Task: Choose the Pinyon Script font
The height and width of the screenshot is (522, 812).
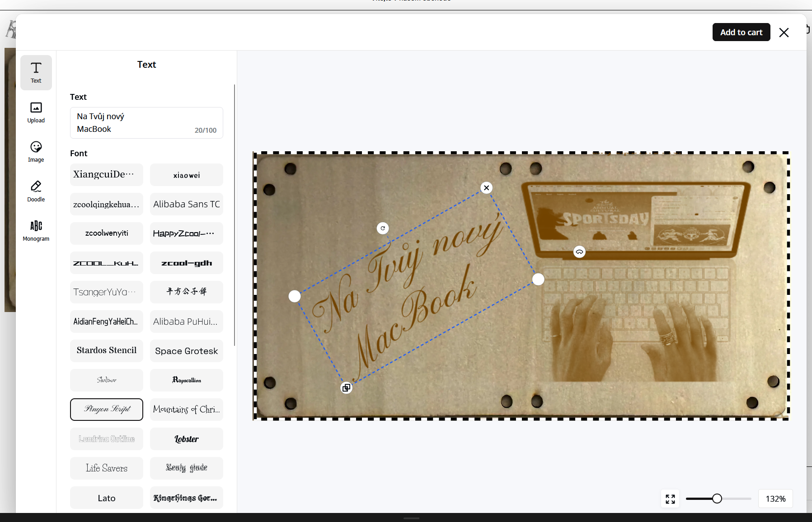Action: [x=107, y=410]
